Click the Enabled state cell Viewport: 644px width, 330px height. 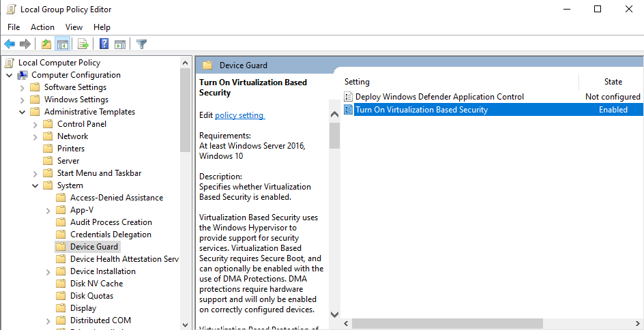click(613, 110)
